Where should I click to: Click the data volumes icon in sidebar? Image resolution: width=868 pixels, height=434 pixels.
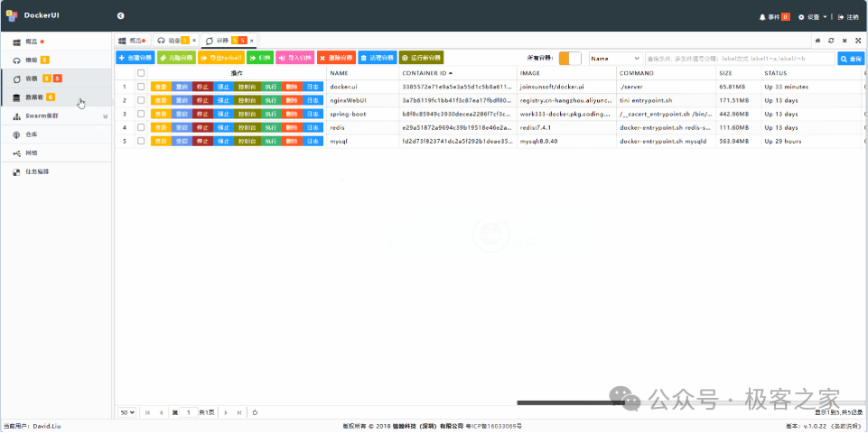pos(16,97)
